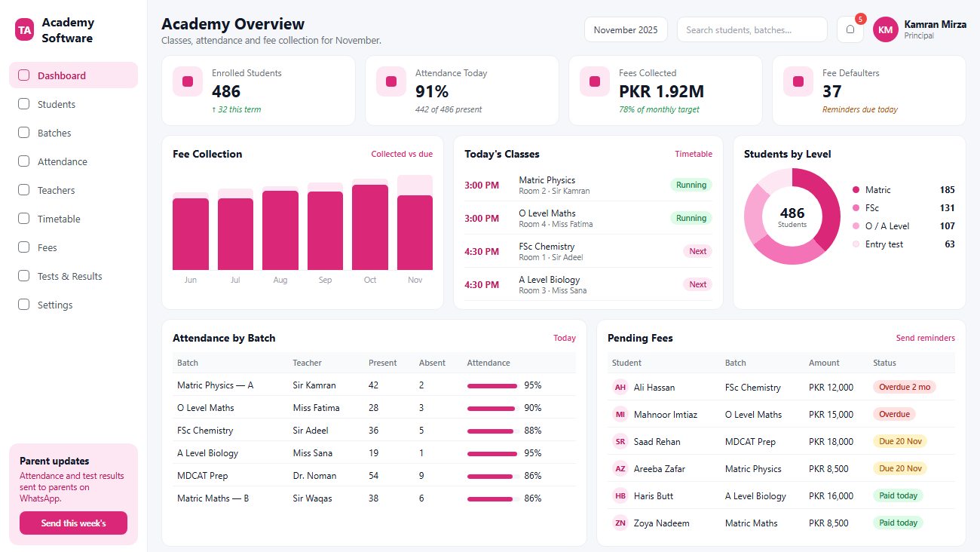
Task: Click Paid today badge for Haris Butt
Action: pyautogui.click(x=898, y=495)
